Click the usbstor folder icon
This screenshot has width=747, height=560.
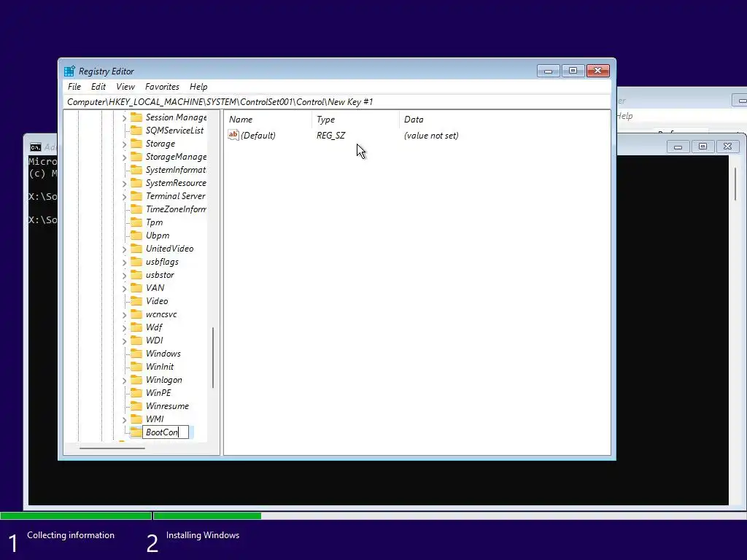tap(136, 275)
